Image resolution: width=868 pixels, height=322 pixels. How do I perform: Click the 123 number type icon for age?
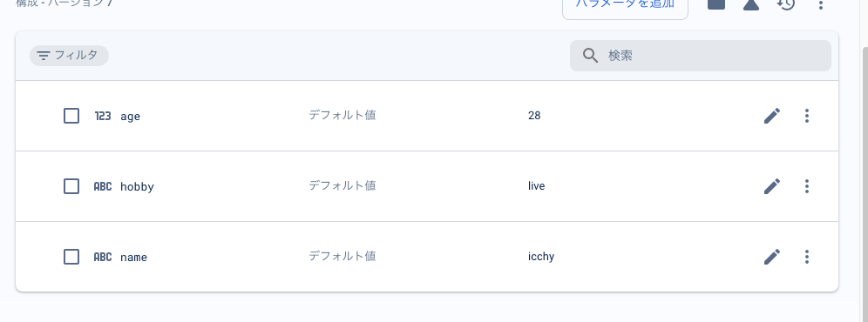(x=103, y=116)
